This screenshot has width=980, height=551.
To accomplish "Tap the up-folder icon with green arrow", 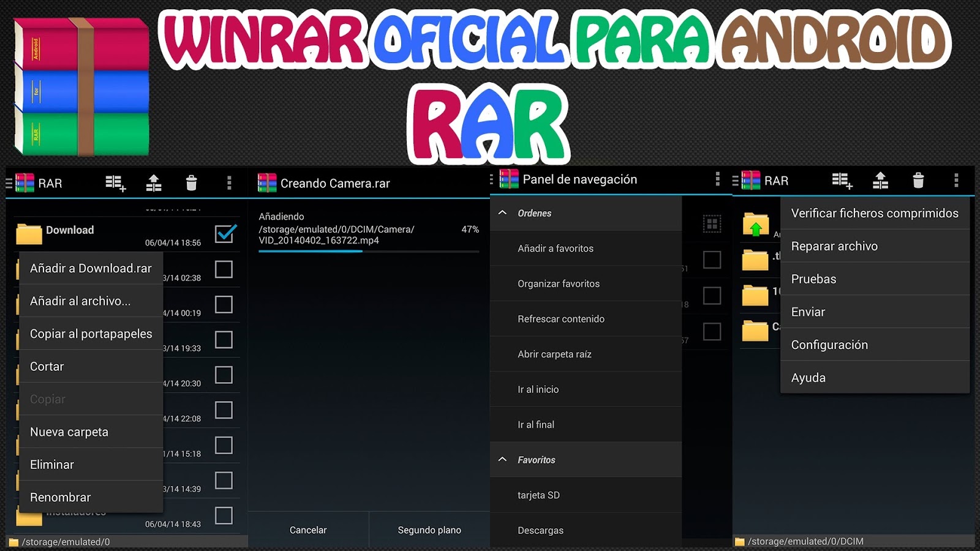I will (756, 225).
